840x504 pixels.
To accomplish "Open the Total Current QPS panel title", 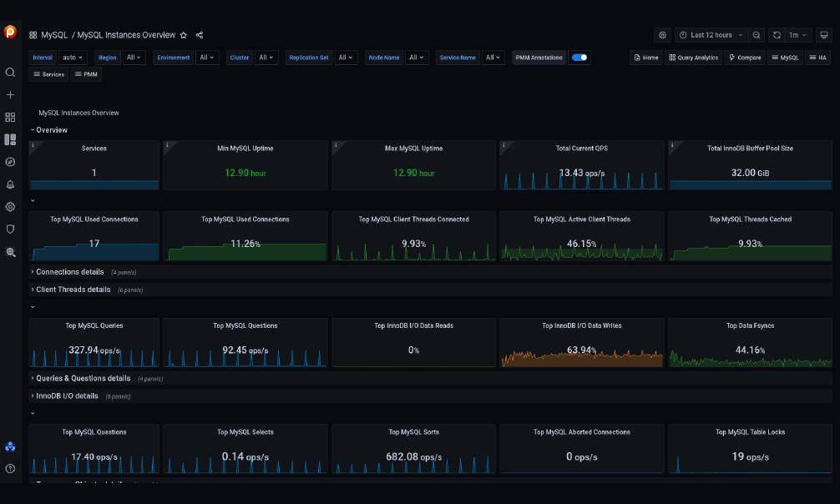I will point(582,149).
